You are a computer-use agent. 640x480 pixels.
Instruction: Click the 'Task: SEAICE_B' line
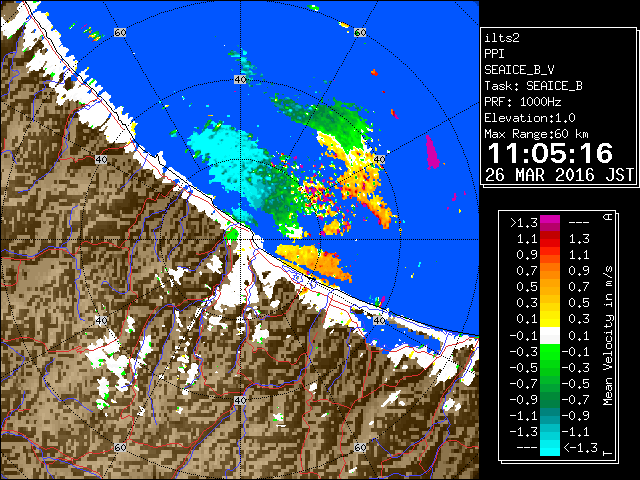[x=533, y=86]
